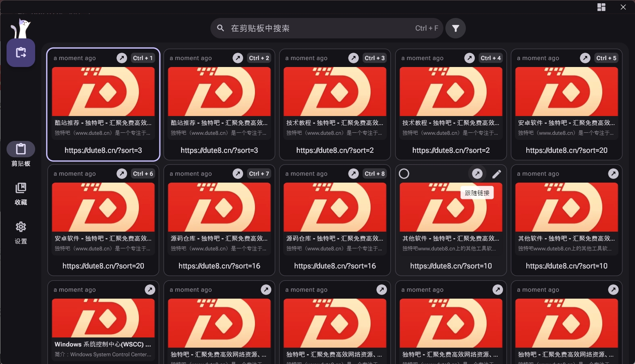Click sort=16 URL on Ctrl + 7 card
The image size is (635, 364).
pyautogui.click(x=219, y=266)
